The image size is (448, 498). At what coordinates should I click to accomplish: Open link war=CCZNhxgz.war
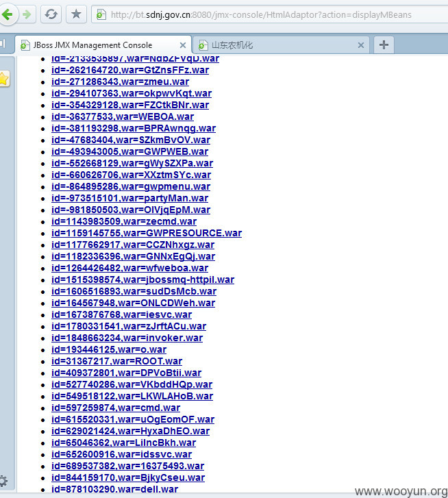click(x=133, y=245)
